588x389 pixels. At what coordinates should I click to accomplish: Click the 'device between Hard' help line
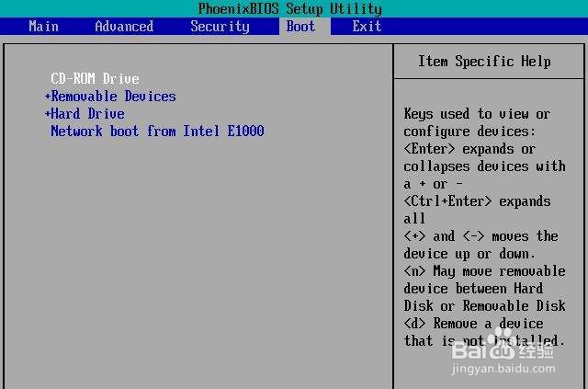(473, 289)
